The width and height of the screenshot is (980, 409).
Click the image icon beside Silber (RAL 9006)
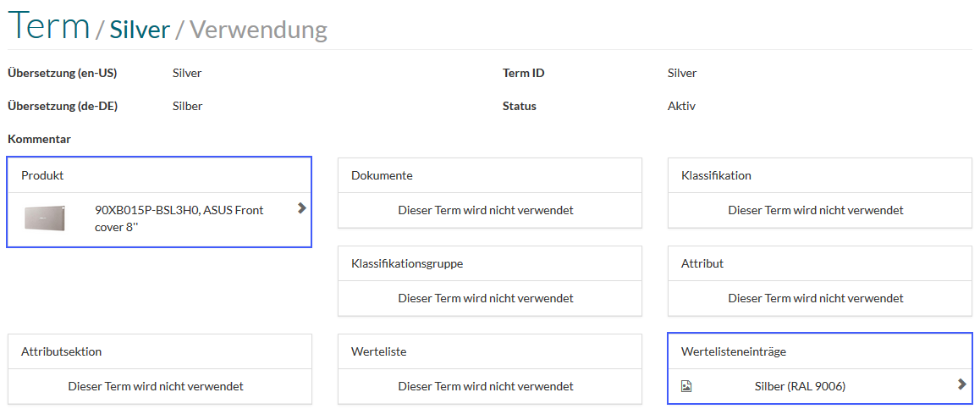pos(685,387)
